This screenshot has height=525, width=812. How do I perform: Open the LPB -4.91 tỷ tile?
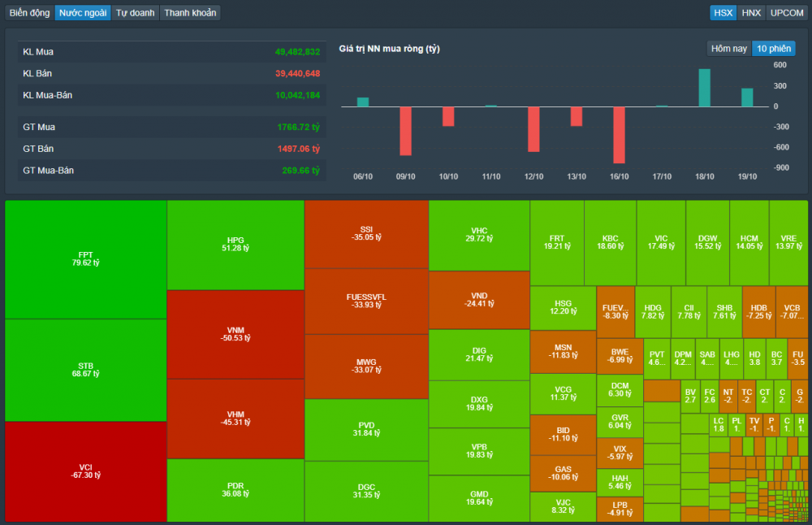click(620, 509)
